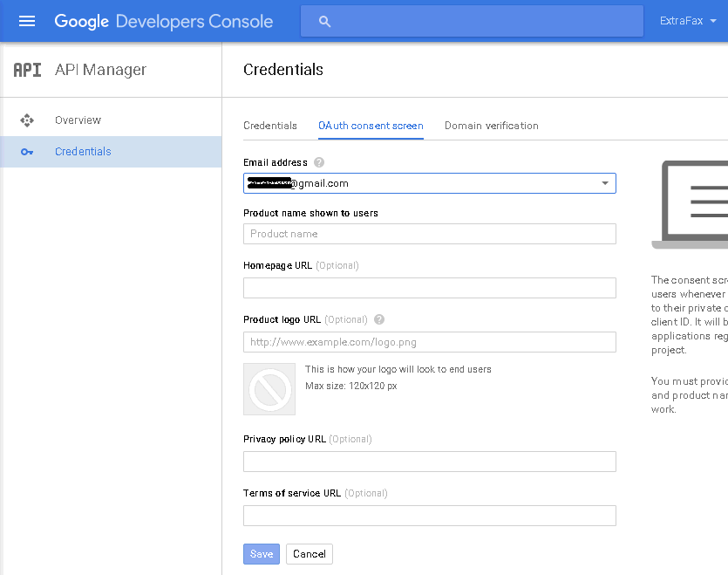
Task: Open help for Email address
Action: tap(319, 162)
